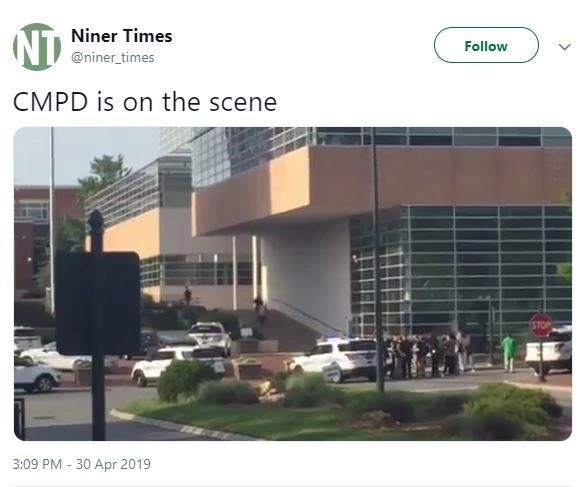
Task: Click the red stop sign in video
Action: click(540, 325)
